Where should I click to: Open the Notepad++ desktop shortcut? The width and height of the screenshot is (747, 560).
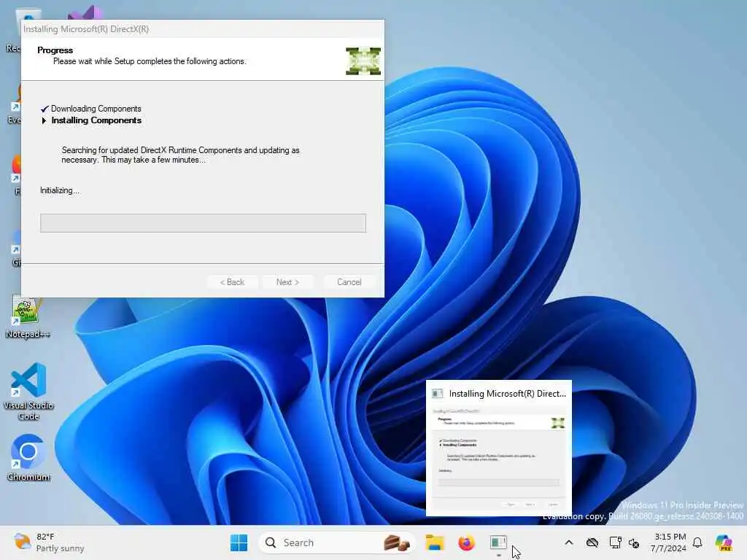click(27, 316)
